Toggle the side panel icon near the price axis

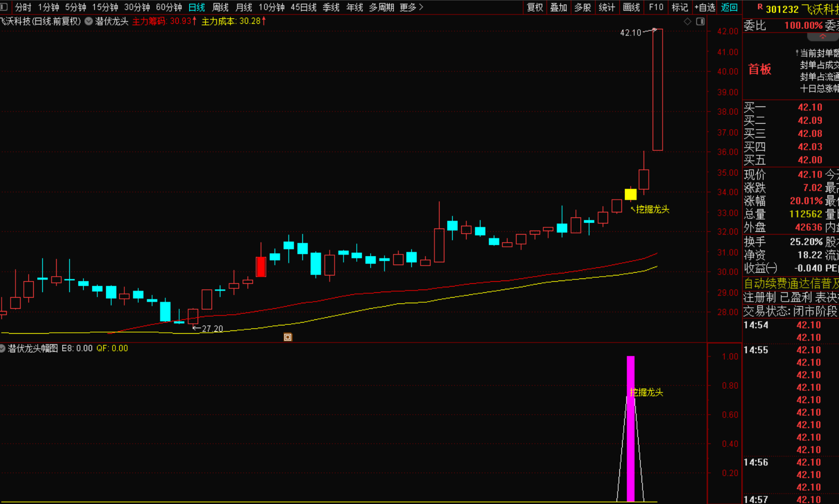click(700, 22)
